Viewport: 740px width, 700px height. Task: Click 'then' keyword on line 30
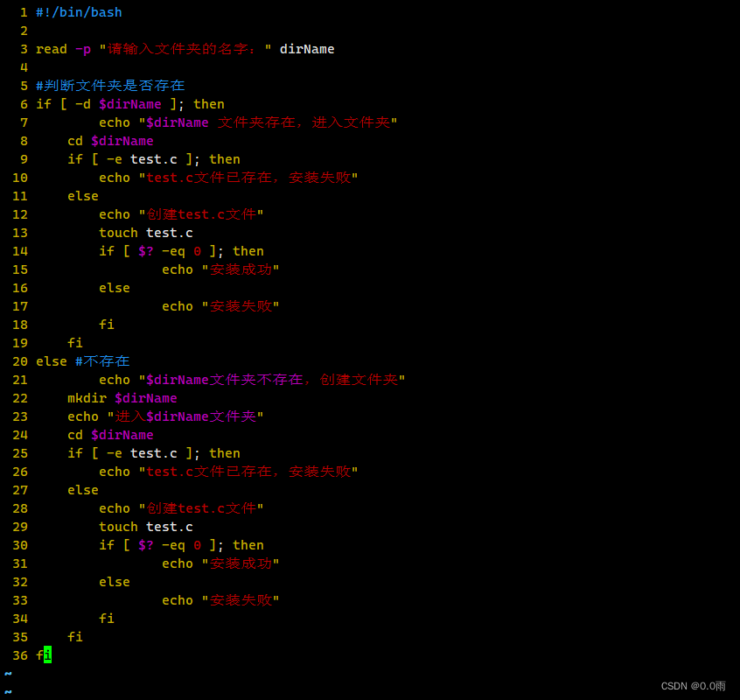point(248,545)
